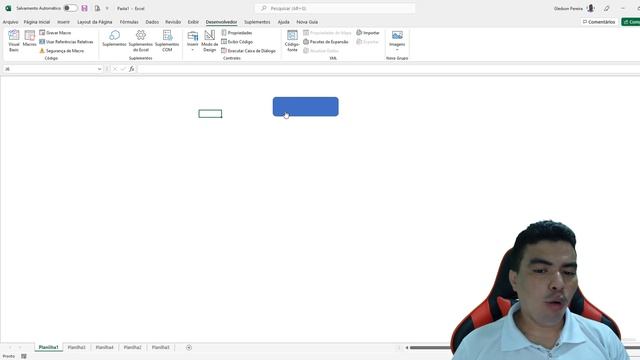This screenshot has height=360, width=640.
Task: Click the new document quick access icon
Action: coord(97,8)
